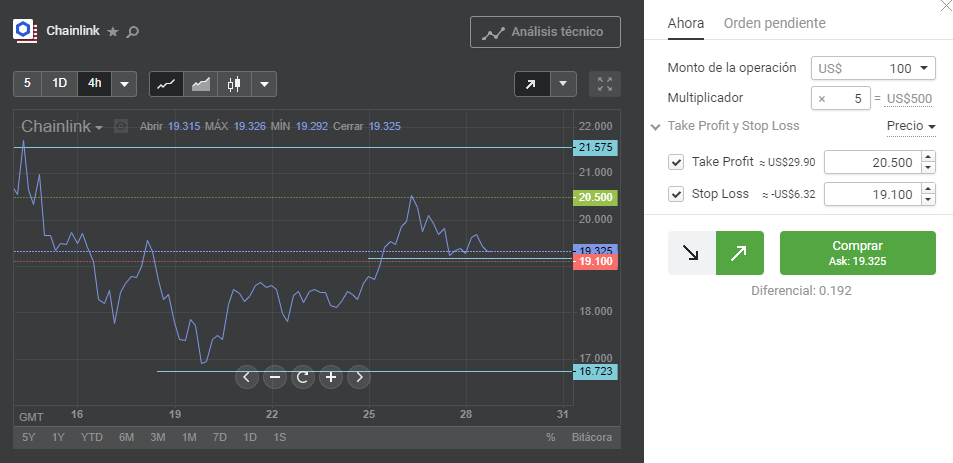Decrease Take Profit value with down arrow
Image resolution: width=953 pixels, height=463 pixels.
tap(929, 168)
